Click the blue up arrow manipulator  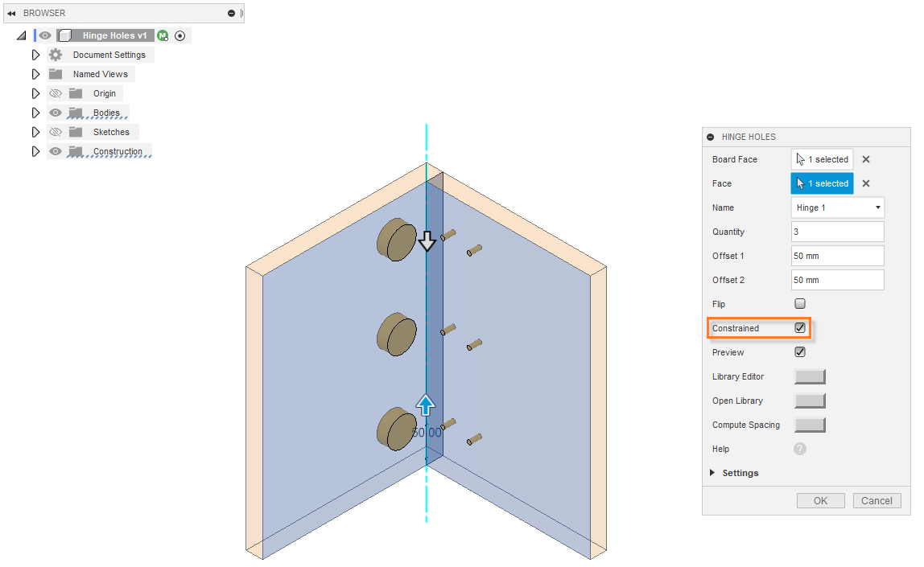(425, 405)
